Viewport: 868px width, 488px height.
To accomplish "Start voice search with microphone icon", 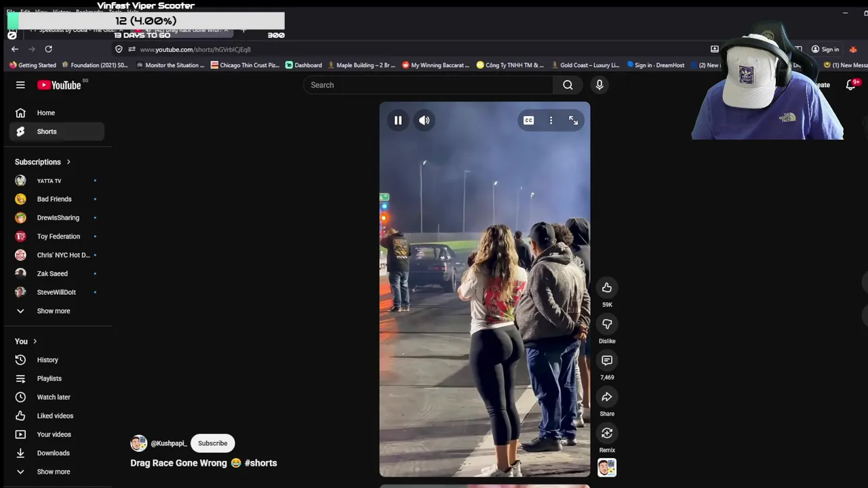I will 599,85.
